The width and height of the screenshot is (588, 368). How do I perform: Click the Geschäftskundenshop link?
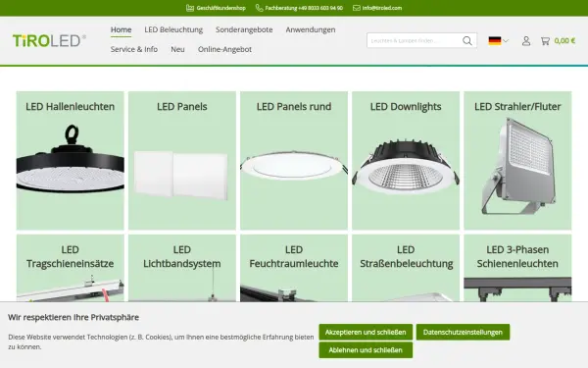[220, 8]
